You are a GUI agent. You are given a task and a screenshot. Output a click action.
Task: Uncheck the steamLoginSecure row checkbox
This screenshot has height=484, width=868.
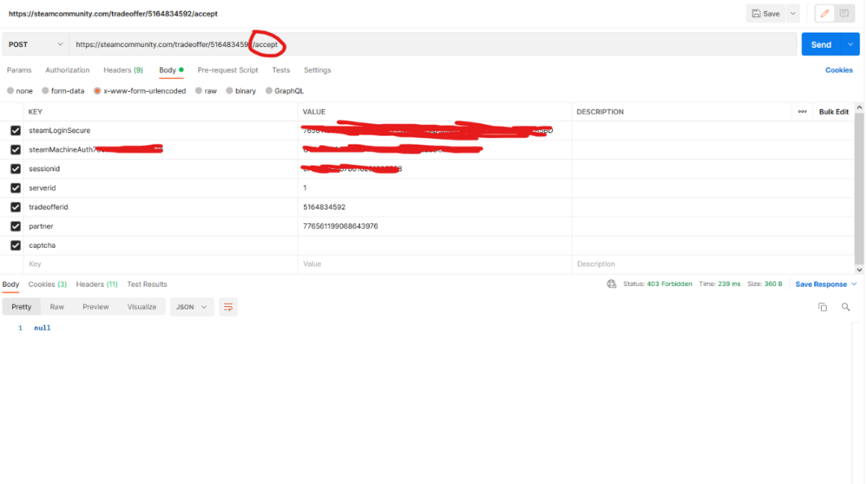click(16, 131)
